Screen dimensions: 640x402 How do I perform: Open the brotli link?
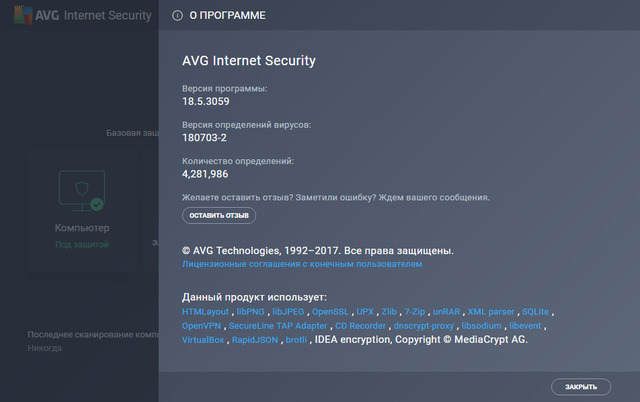point(295,340)
